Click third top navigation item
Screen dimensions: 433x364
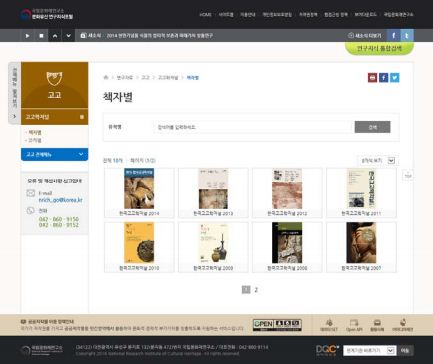tap(248, 15)
